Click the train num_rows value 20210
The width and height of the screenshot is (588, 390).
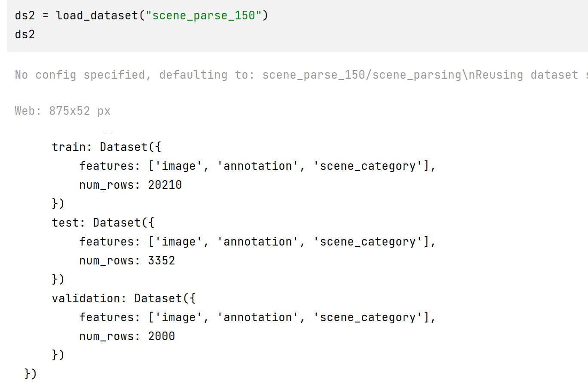tap(165, 185)
